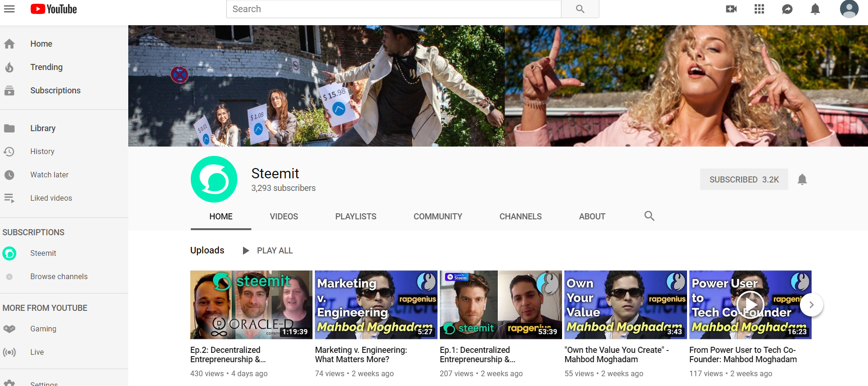
Task: Open the CHANNELS tab
Action: point(521,217)
